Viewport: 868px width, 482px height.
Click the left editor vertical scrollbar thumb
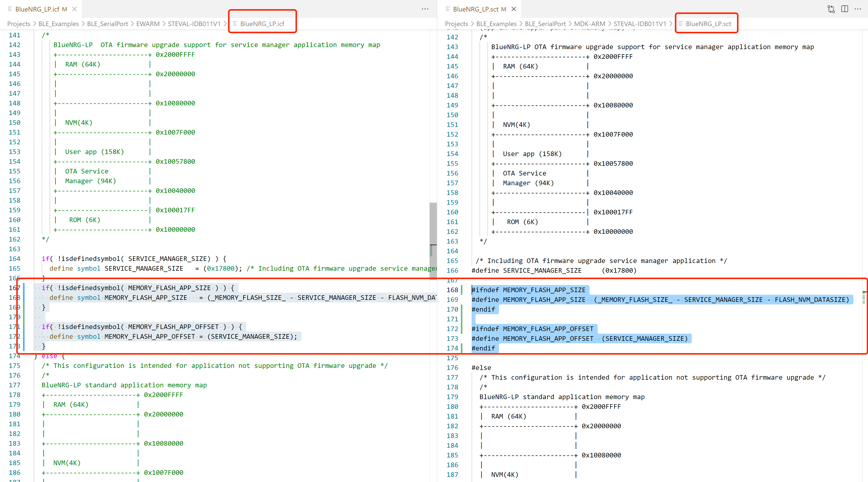point(433,241)
